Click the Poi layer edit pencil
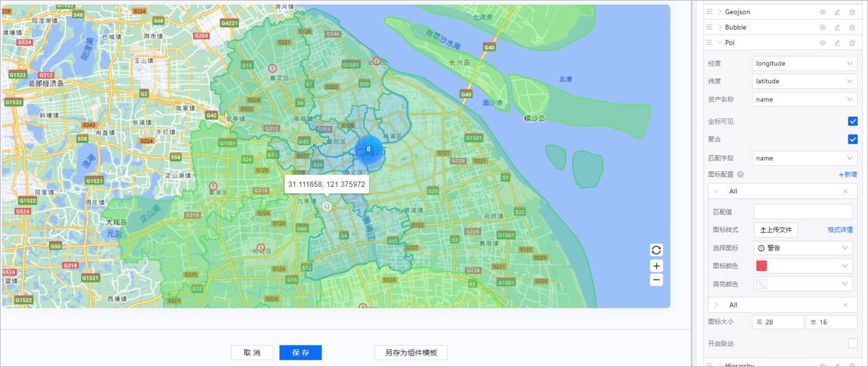The width and height of the screenshot is (868, 367). pyautogui.click(x=838, y=43)
